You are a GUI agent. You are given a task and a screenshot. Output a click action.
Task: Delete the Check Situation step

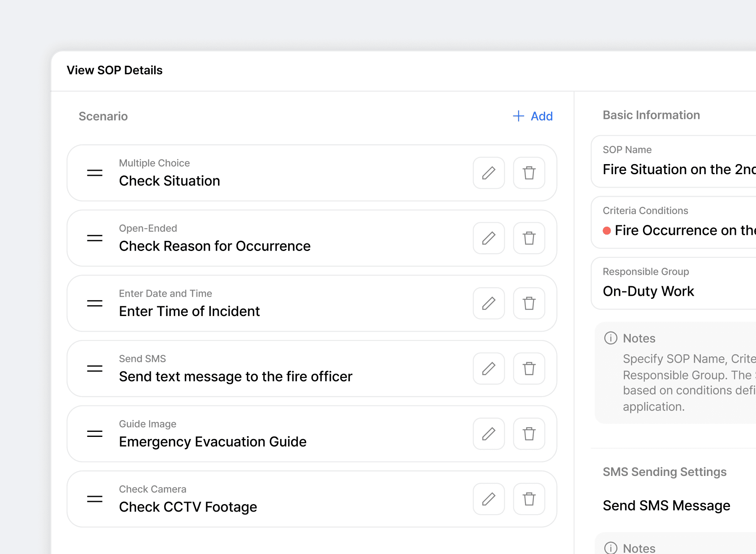pyautogui.click(x=529, y=173)
